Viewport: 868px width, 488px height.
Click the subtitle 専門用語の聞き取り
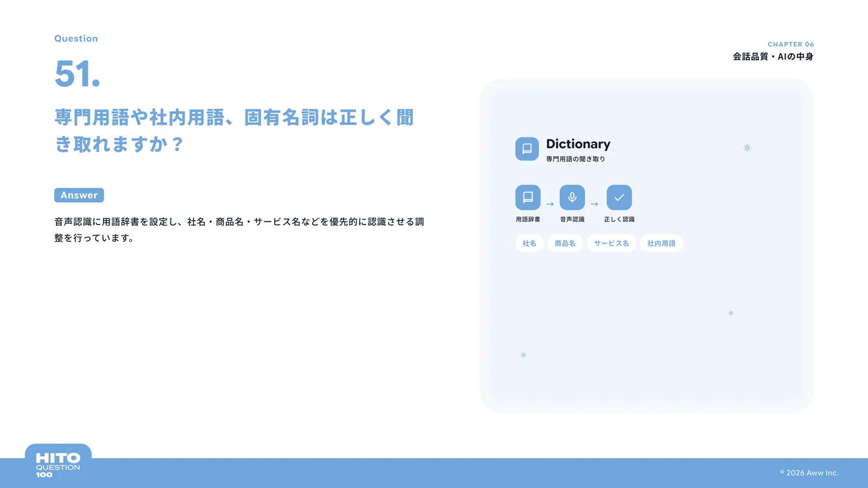tap(576, 159)
